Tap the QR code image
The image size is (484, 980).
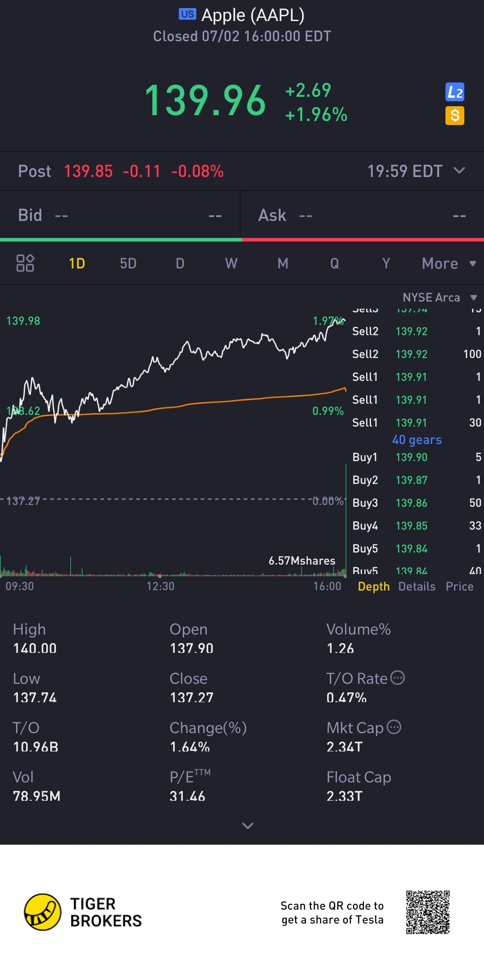[x=428, y=912]
